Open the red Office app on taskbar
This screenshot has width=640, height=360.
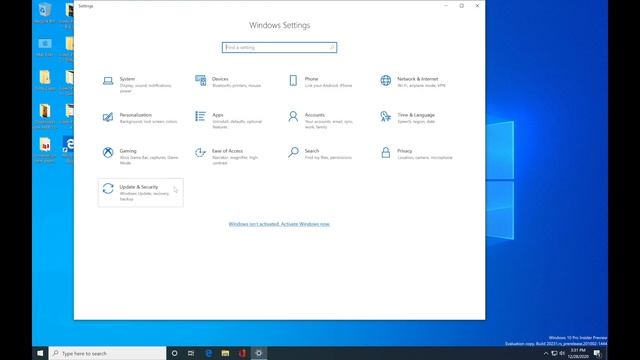[242, 353]
